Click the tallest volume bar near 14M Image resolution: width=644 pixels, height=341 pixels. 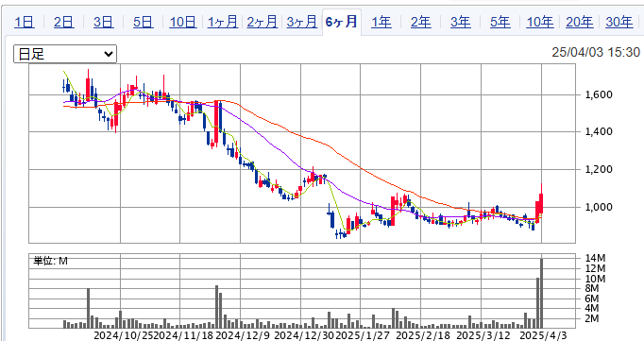click(x=541, y=294)
